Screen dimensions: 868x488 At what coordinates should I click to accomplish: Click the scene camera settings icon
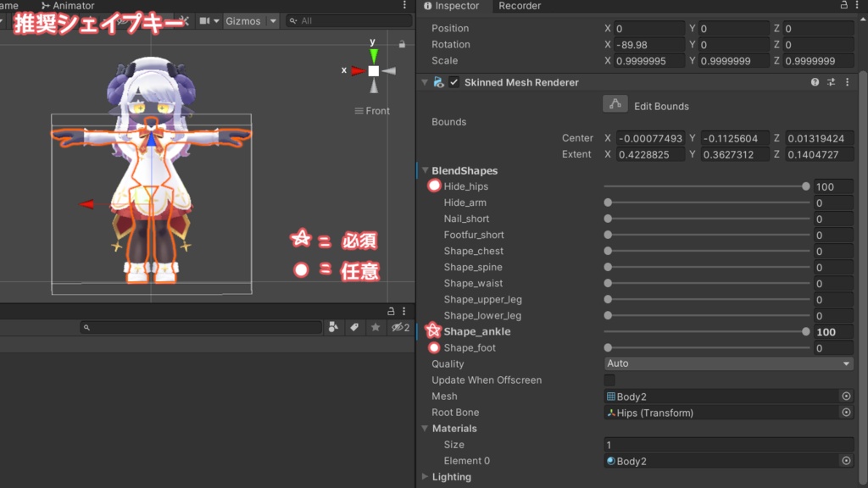205,20
